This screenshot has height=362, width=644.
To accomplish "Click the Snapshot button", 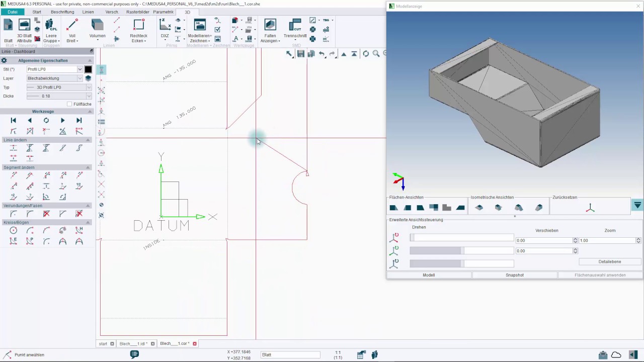I will 515,275.
